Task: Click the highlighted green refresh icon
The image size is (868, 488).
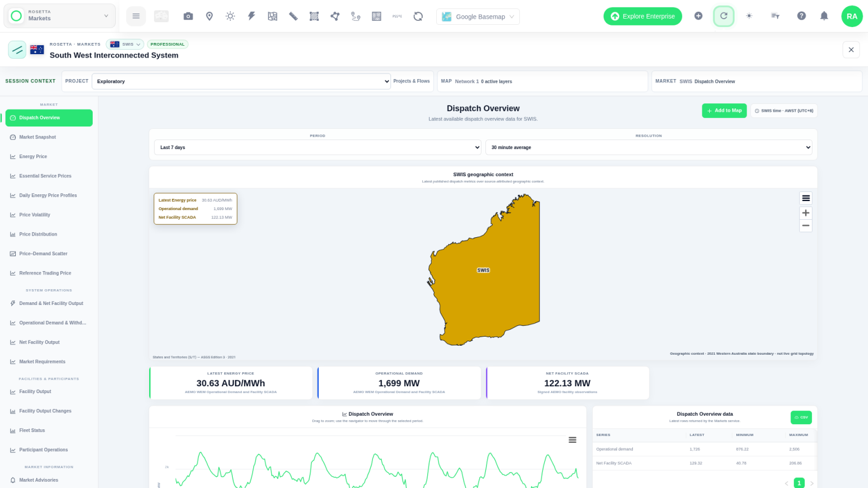Action: click(724, 16)
